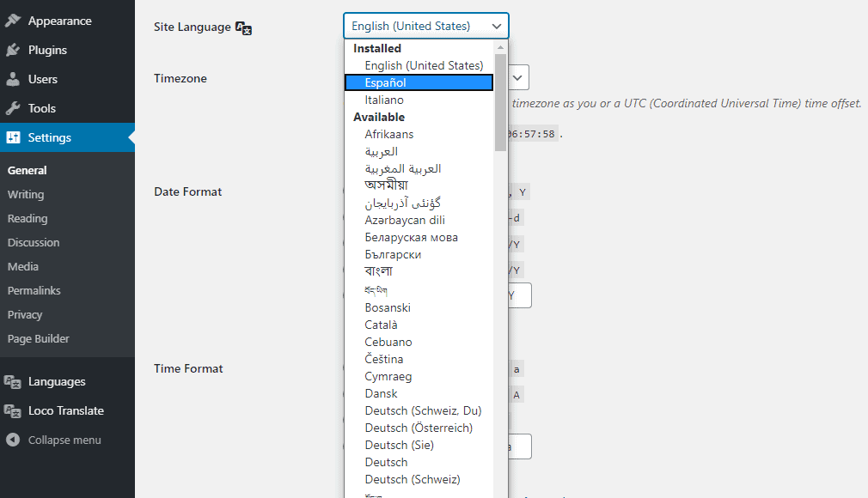Choose Български language option
This screenshot has height=498, width=868.
tap(419, 254)
